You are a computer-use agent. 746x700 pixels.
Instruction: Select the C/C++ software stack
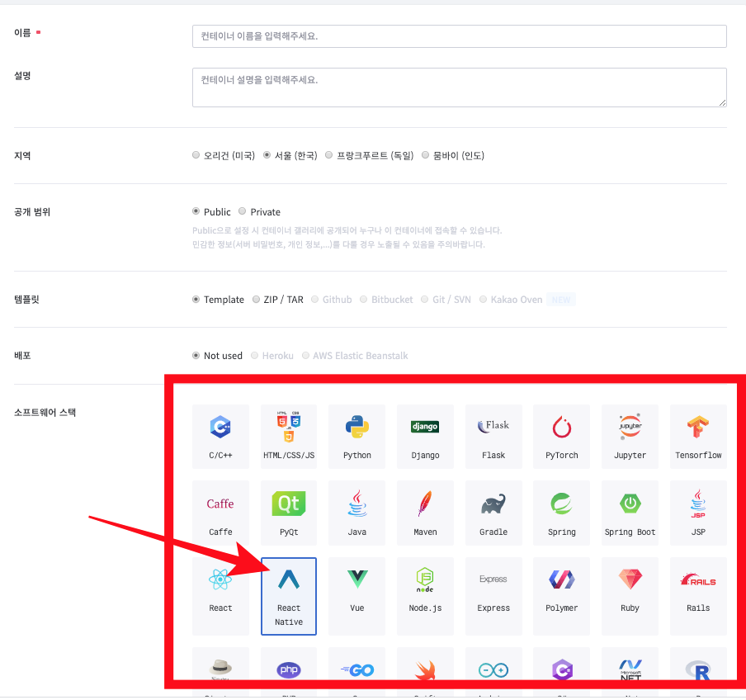pos(220,437)
